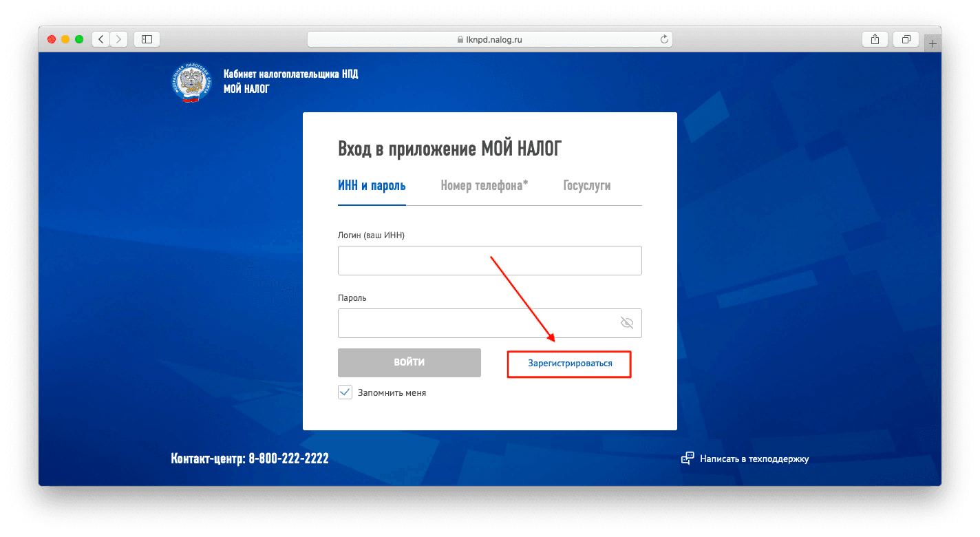The image size is (980, 537).
Task: Go back with Safari's back arrow
Action: [100, 39]
